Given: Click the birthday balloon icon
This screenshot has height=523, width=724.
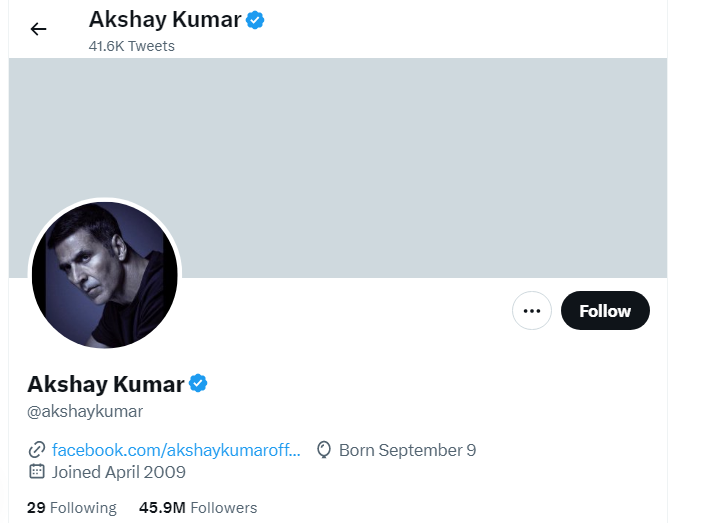Looking at the screenshot, I should (x=323, y=450).
